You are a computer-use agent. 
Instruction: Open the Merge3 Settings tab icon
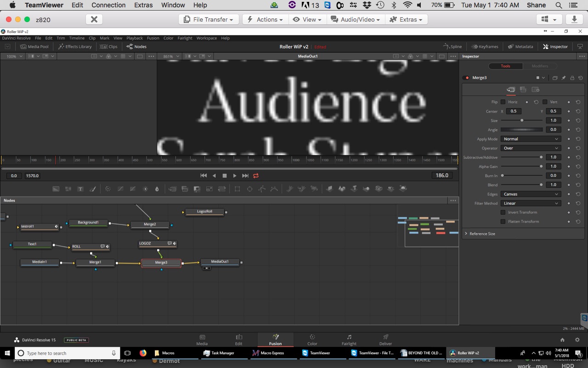tap(535, 90)
